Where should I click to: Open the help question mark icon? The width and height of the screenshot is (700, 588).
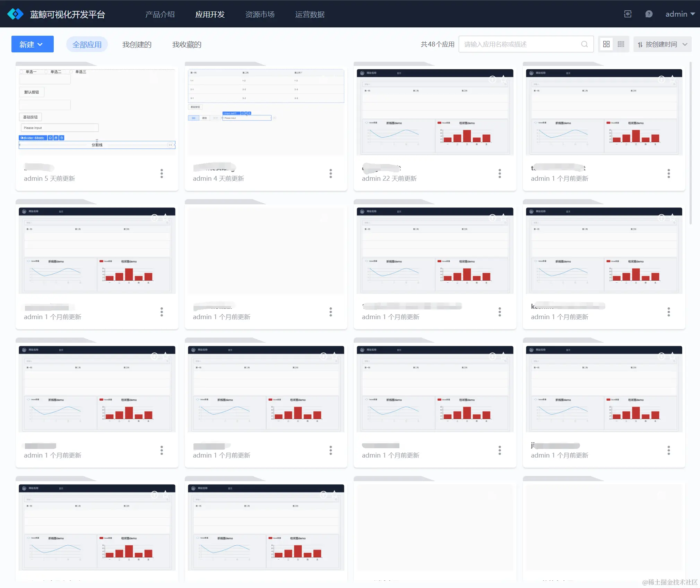(x=649, y=14)
